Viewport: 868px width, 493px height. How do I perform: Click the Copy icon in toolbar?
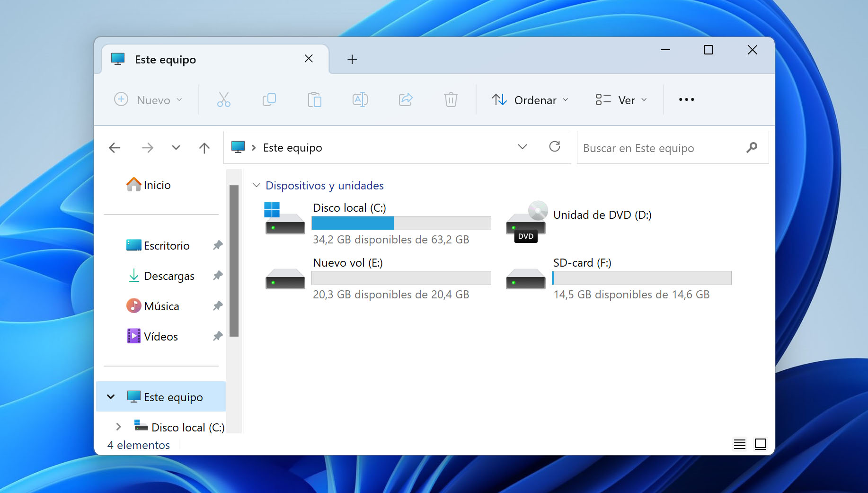pos(269,100)
